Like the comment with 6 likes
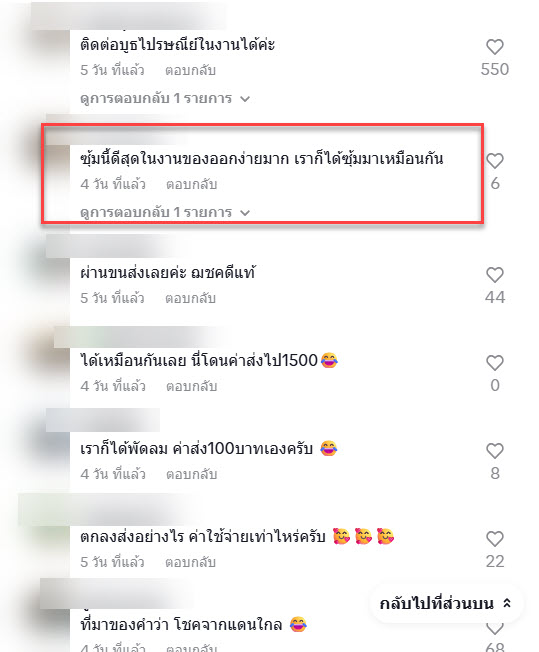539x652 pixels. (x=494, y=161)
